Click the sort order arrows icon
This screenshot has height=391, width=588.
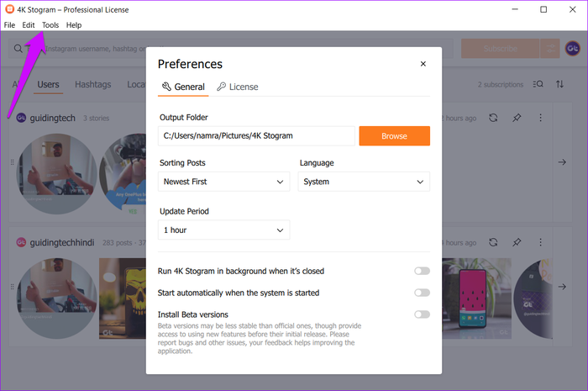(560, 84)
